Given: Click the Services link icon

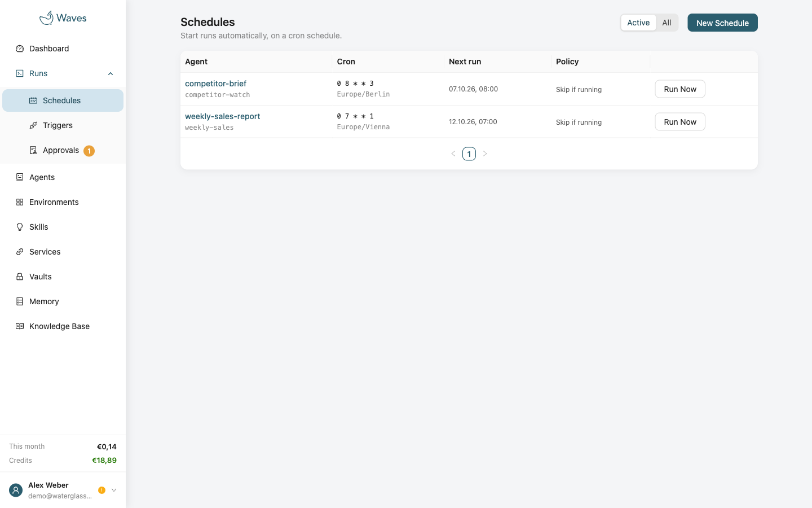Looking at the screenshot, I should pos(20,252).
